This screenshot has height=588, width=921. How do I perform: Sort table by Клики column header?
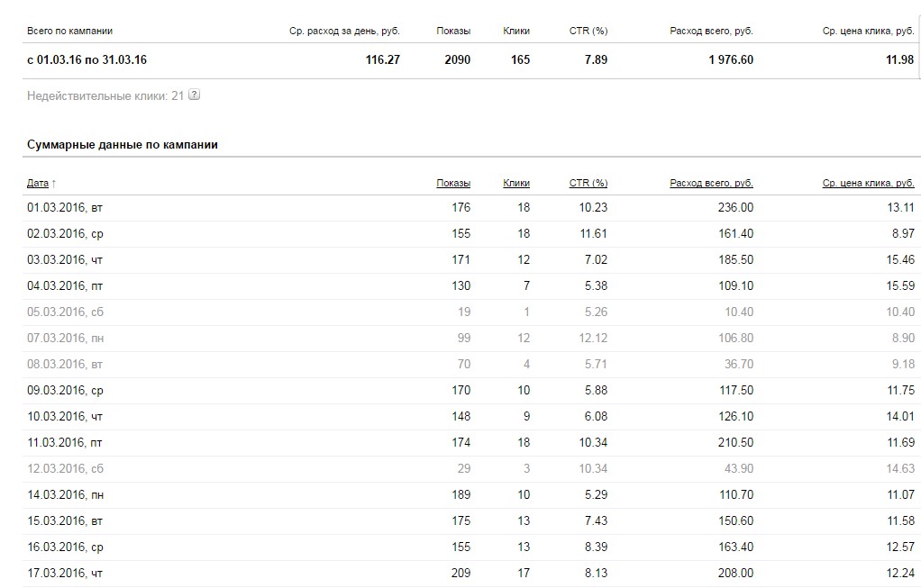click(x=516, y=183)
